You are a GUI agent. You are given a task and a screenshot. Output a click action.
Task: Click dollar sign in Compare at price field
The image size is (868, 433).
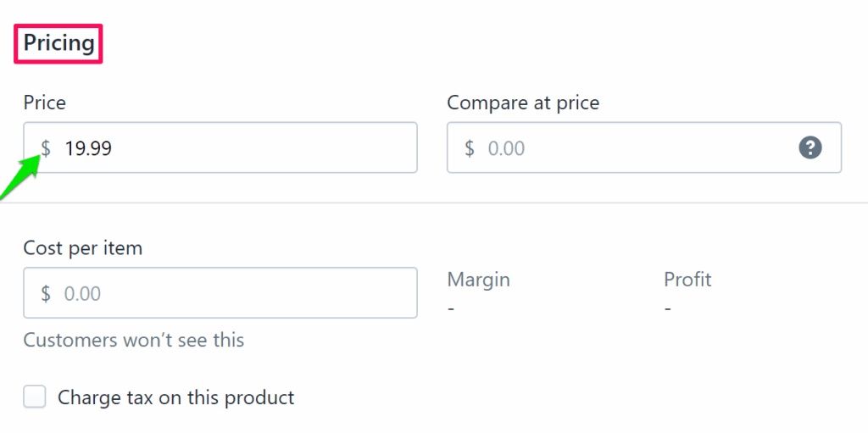470,148
